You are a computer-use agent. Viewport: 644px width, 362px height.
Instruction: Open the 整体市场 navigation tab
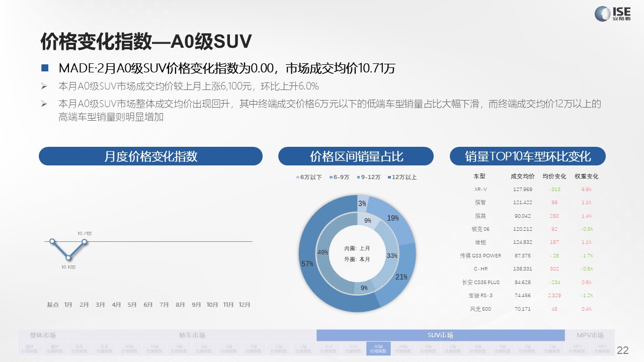tap(43, 335)
